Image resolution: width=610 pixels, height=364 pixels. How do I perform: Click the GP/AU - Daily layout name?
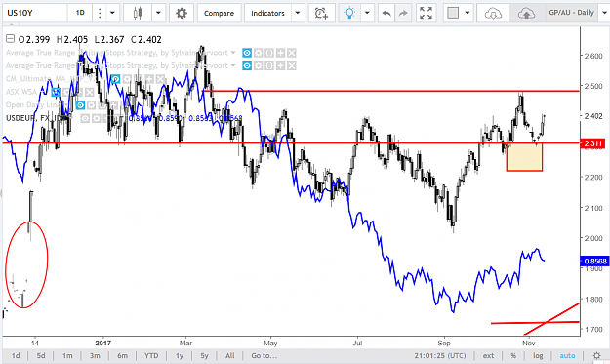click(x=571, y=13)
